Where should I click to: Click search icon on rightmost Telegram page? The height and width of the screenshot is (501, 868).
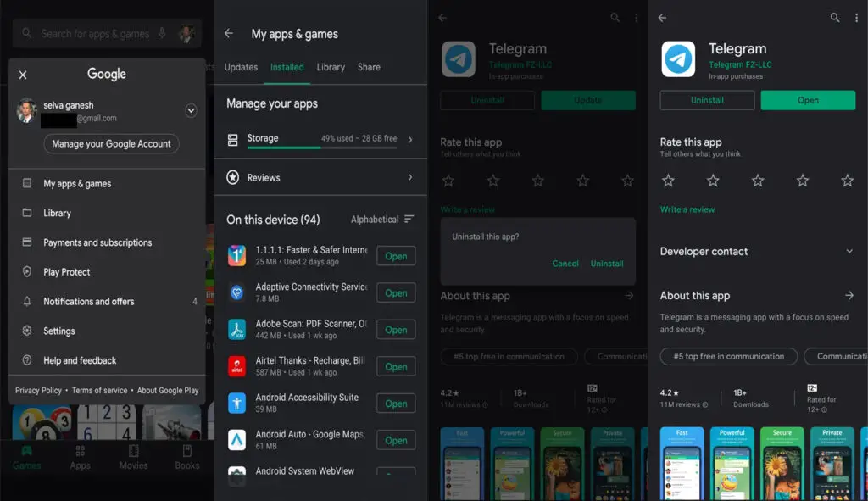tap(835, 18)
